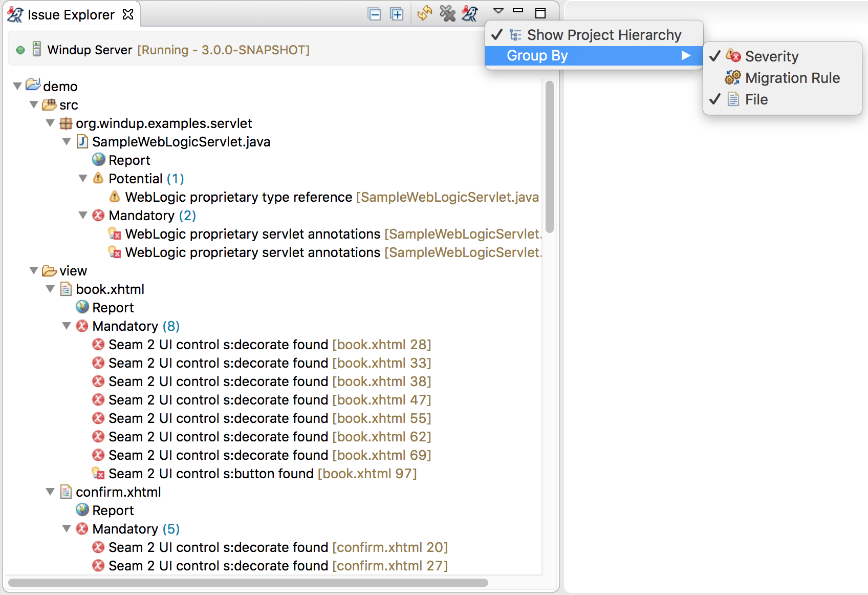Image resolution: width=868 pixels, height=595 pixels.
Task: Click the Windup bird icon in toolbar
Action: [x=469, y=13]
